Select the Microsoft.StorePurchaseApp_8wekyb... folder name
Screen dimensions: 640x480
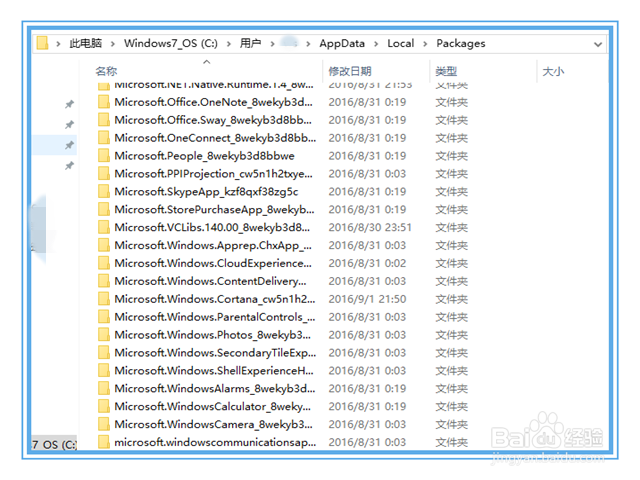(215, 209)
